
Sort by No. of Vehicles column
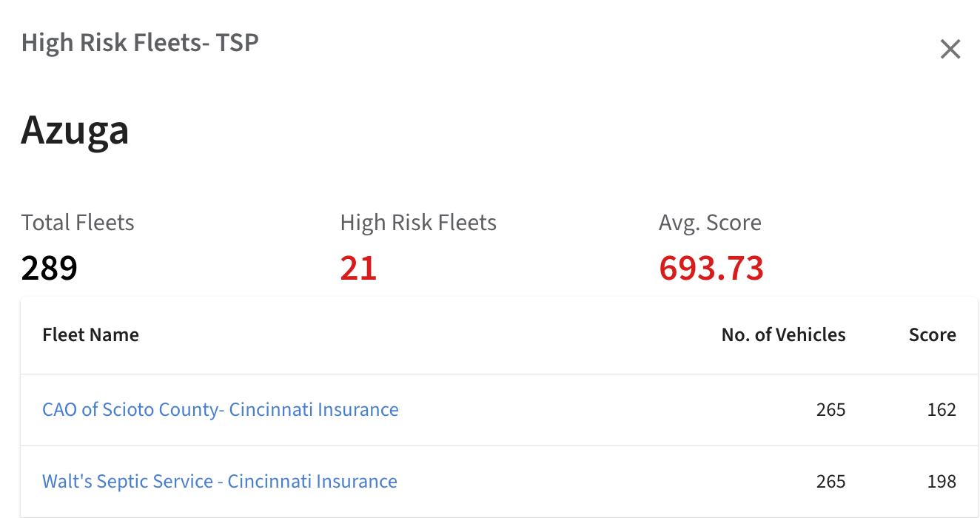(783, 334)
